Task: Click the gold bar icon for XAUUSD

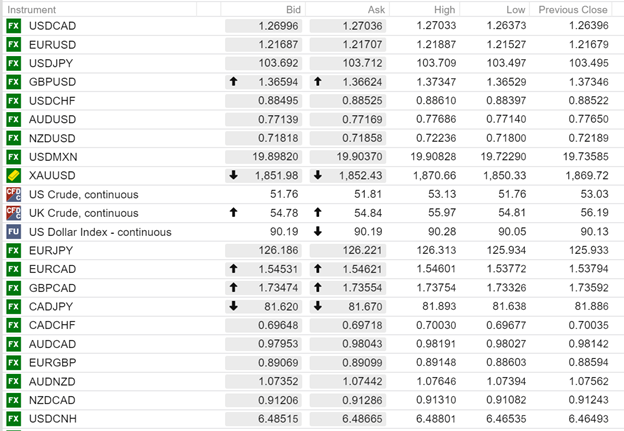Action: [14, 176]
